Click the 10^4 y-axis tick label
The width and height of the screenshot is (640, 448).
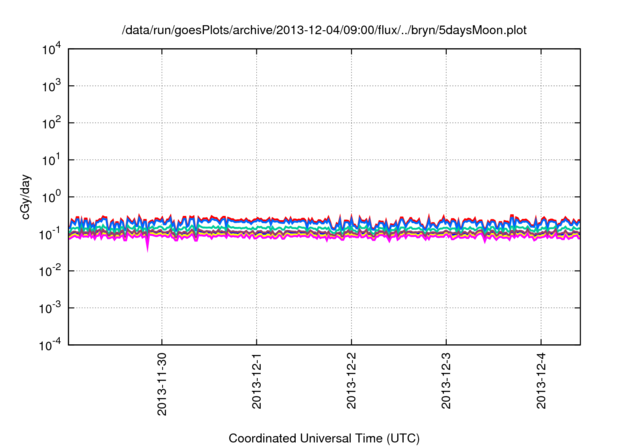pyautogui.click(x=51, y=50)
